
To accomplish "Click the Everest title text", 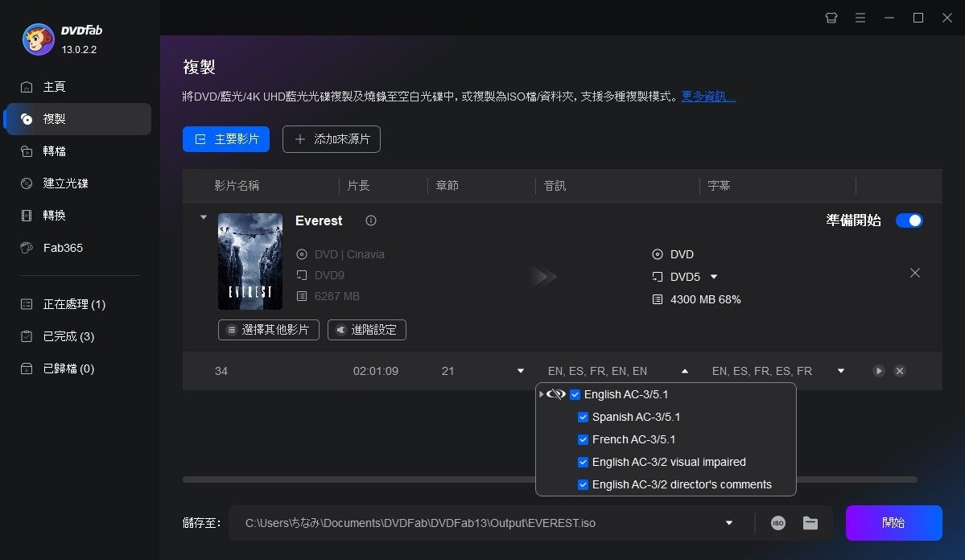I will coord(319,220).
